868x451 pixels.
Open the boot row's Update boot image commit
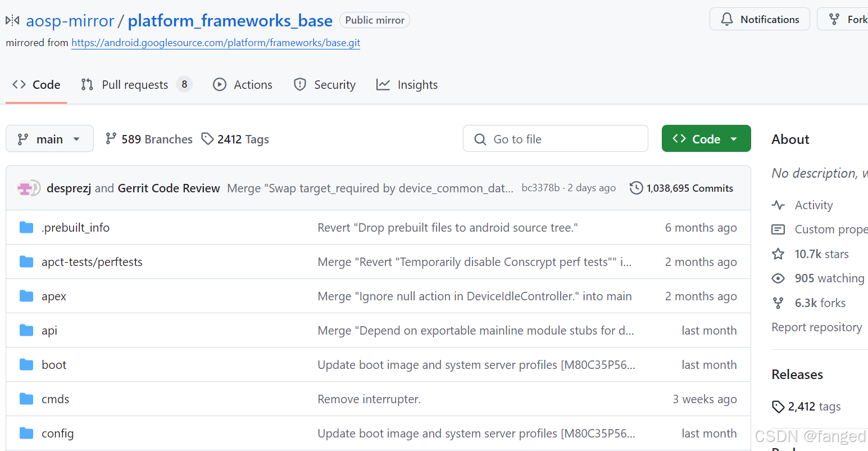point(476,365)
